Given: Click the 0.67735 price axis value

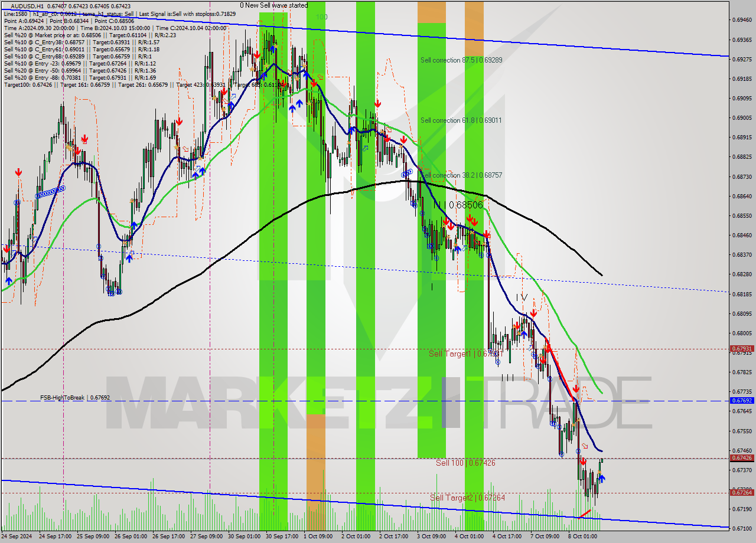Looking at the screenshot, I should pos(742,391).
